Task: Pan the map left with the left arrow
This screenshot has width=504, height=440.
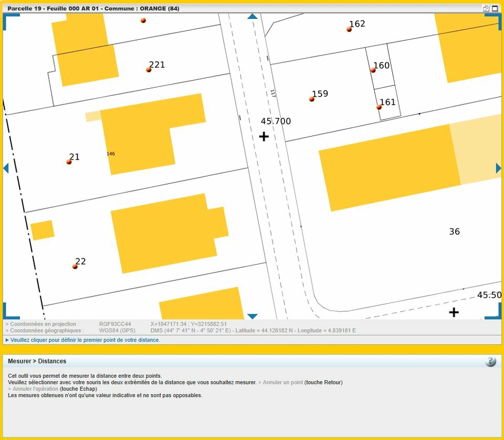Action: click(6, 168)
